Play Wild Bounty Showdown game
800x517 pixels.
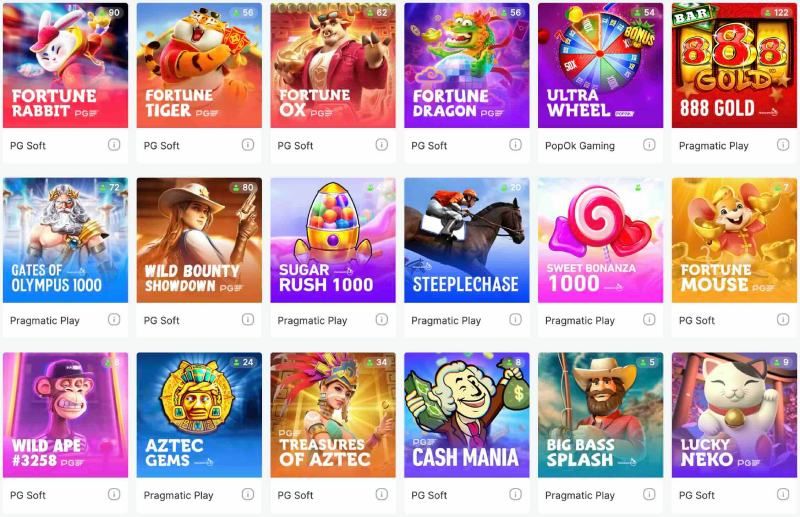click(199, 240)
